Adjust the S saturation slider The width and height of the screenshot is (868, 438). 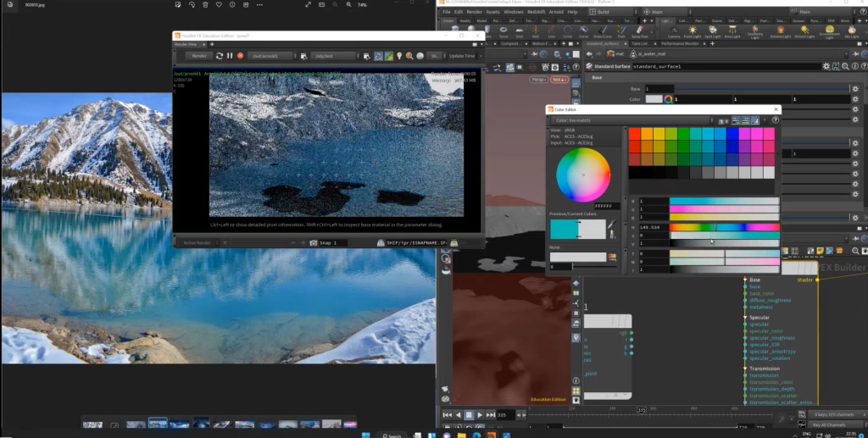tap(725, 235)
